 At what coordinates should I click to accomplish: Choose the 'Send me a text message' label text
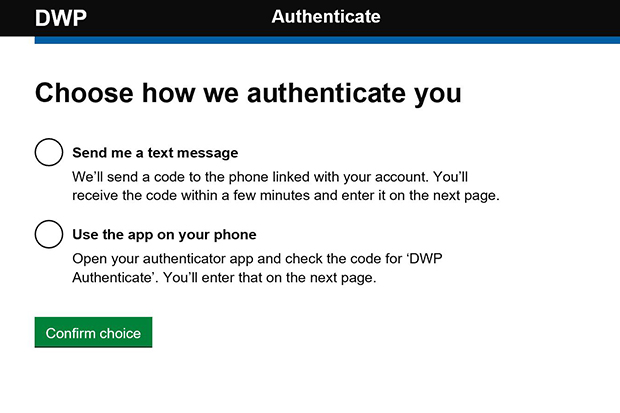click(x=155, y=153)
